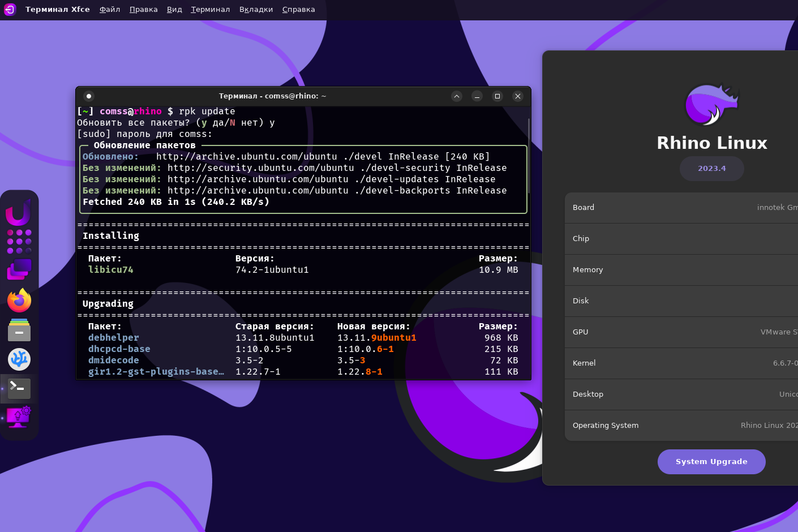Click the logout icon in the top panel
This screenshot has width=798, height=532.
point(10,9)
